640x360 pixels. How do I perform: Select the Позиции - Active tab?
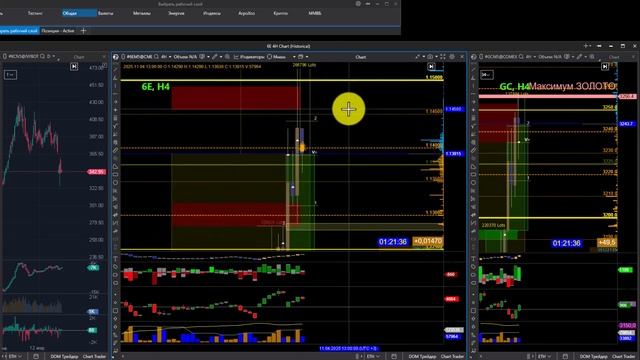click(x=58, y=31)
